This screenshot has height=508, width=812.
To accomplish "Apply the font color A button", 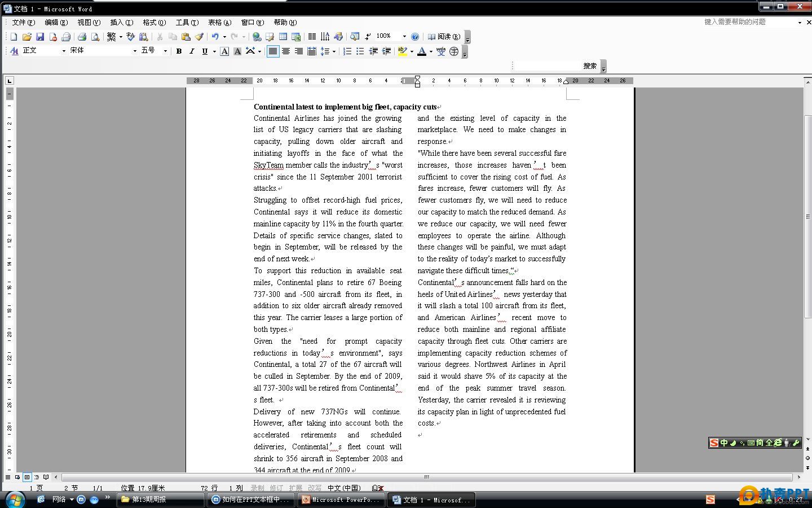I will [x=422, y=51].
